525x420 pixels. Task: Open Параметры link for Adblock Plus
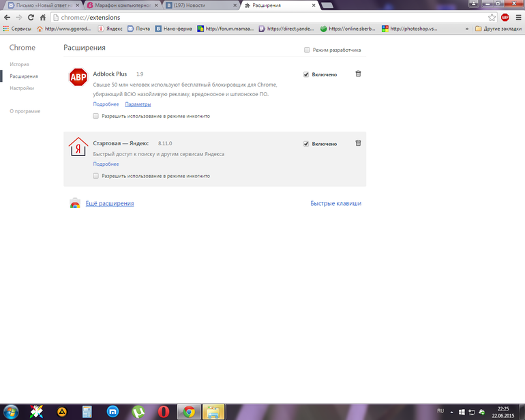138,104
